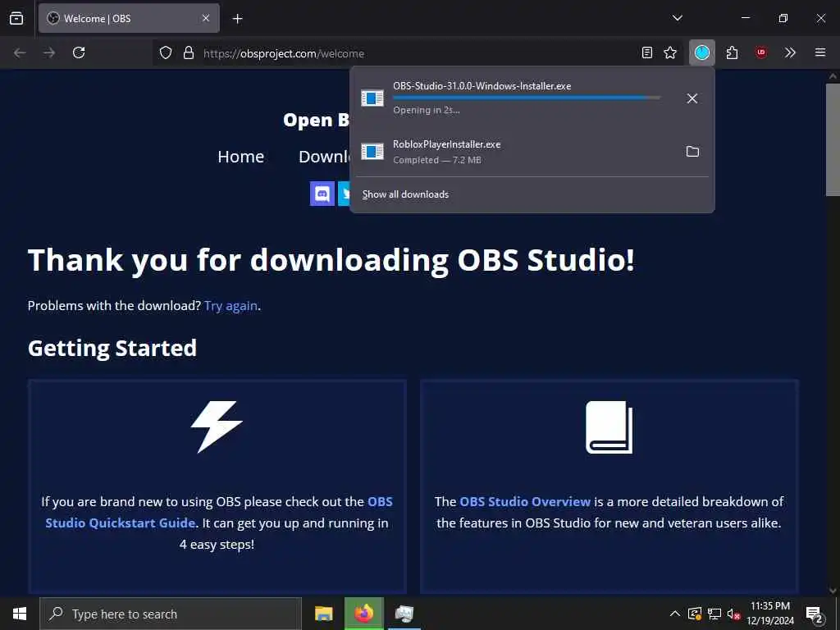
Task: Open Firefox View tab list icon
Action: [x=16, y=18]
